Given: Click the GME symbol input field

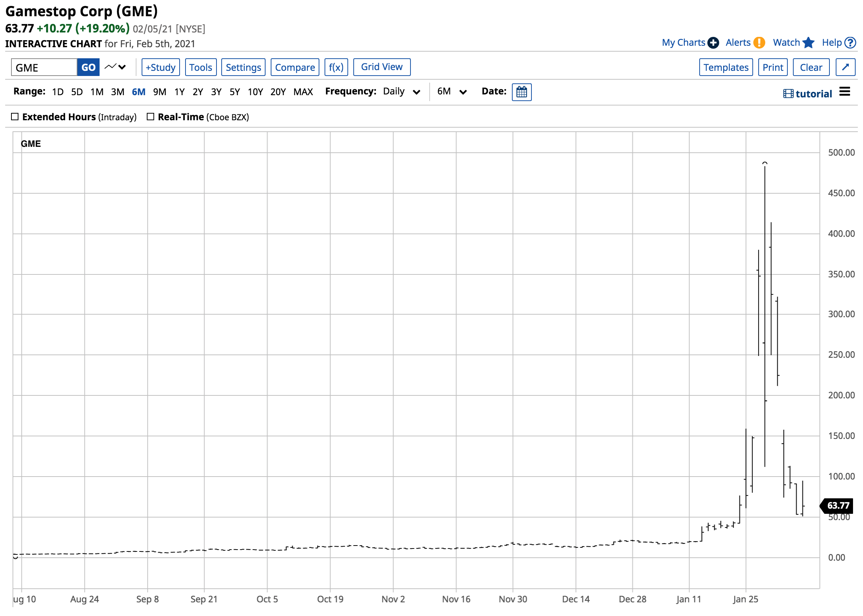Looking at the screenshot, I should pos(44,67).
